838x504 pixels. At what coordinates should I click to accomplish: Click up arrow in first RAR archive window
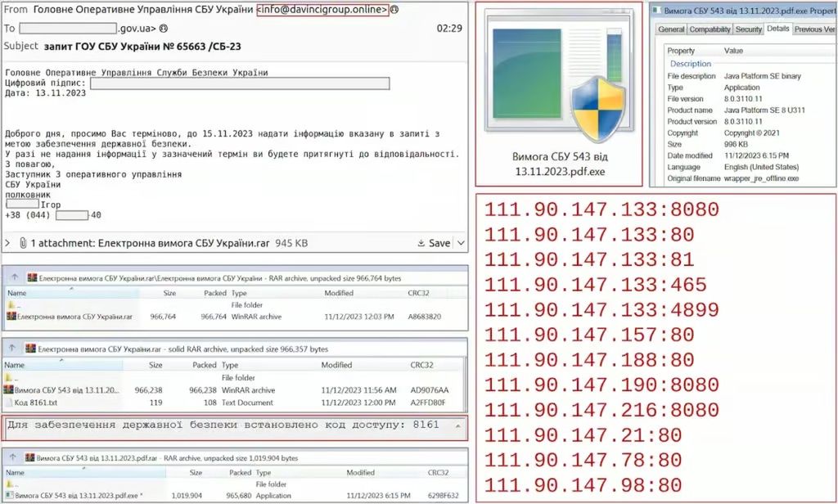(x=15, y=277)
